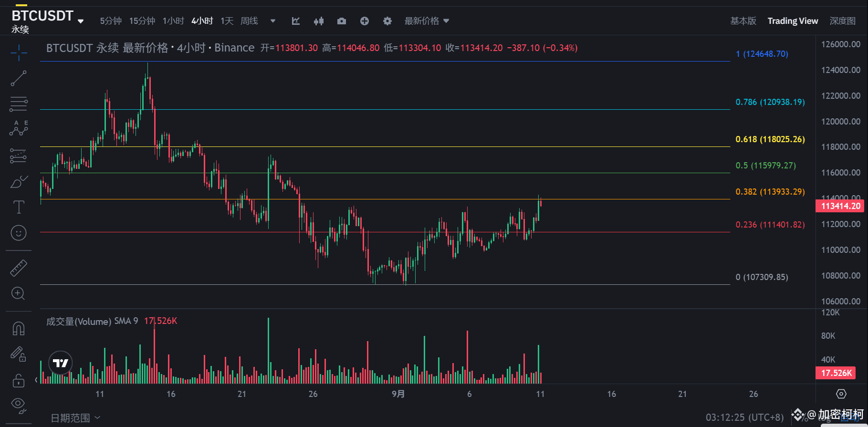The height and width of the screenshot is (427, 868).
Task: Select the Trading View chart tab
Action: tap(793, 21)
